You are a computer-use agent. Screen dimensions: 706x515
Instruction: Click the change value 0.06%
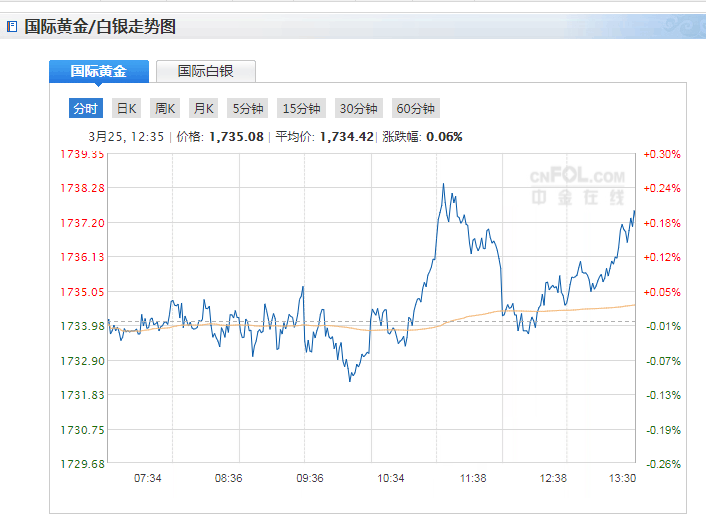[444, 136]
